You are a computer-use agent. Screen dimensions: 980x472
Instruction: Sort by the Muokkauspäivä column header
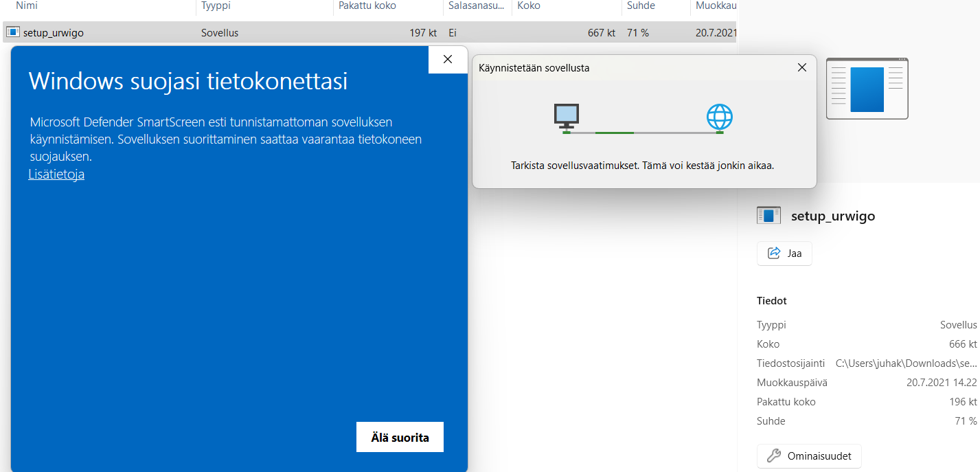click(x=715, y=6)
